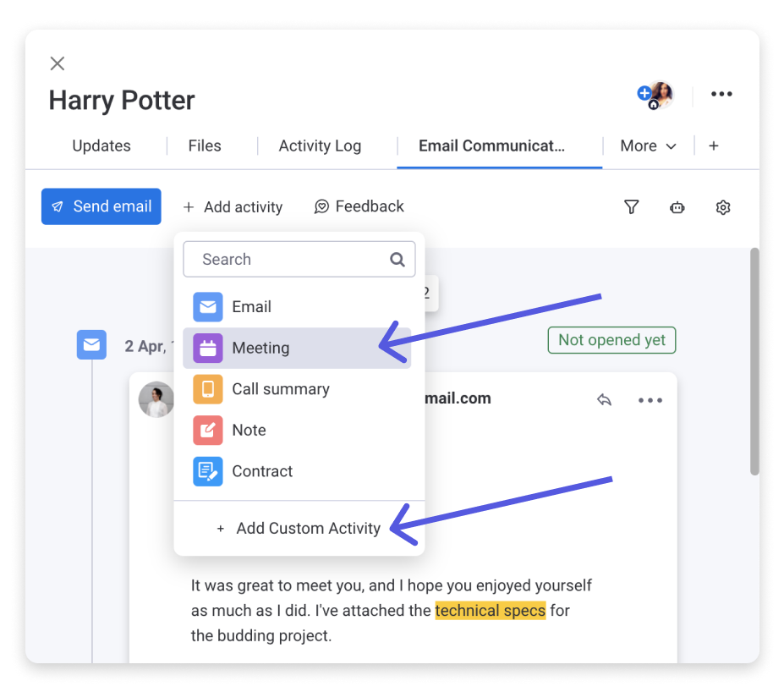Open the filter funnel icon
Screen dimensions: 784x692
tap(632, 206)
